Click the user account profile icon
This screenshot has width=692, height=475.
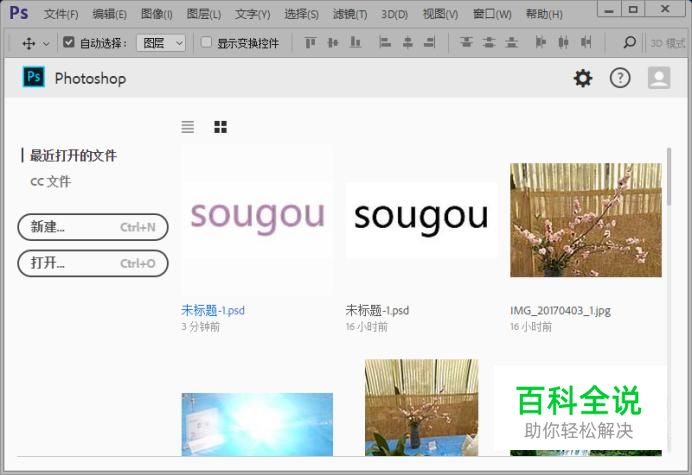658,78
